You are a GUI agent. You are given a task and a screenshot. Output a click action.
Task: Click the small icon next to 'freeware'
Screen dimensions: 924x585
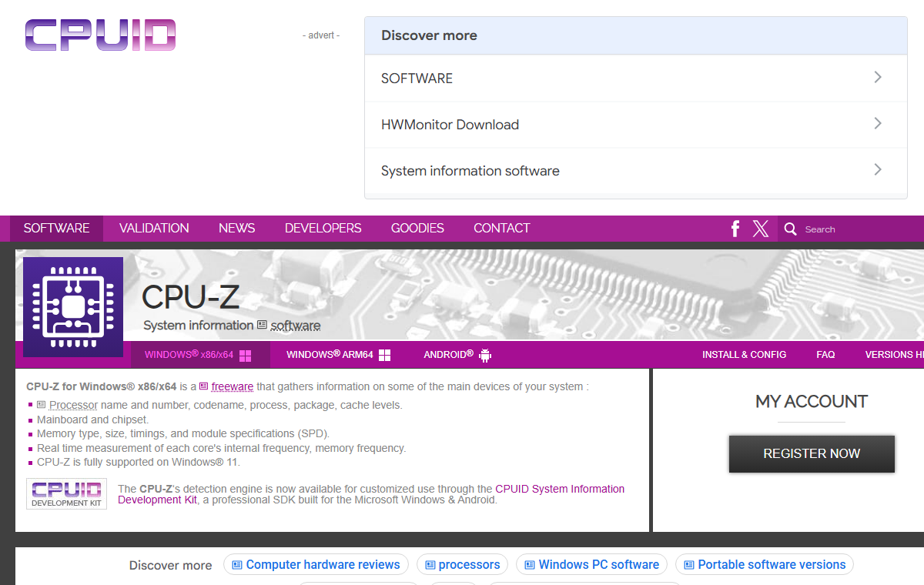click(x=204, y=386)
